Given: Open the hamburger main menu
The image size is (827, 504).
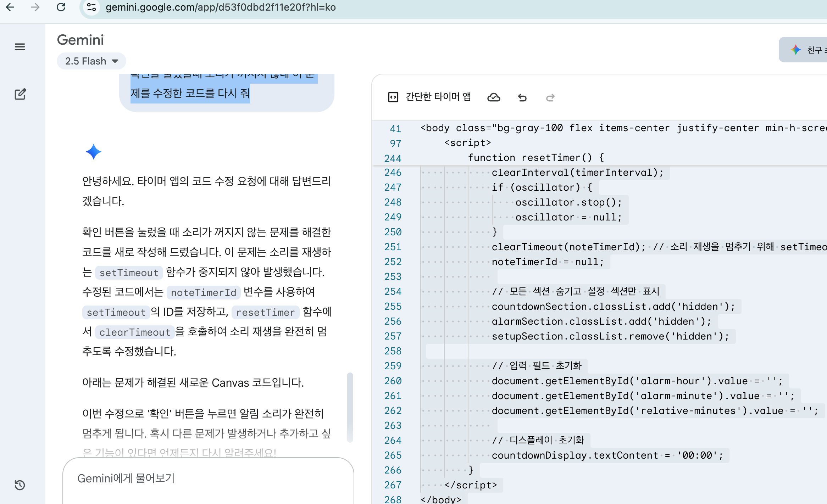Looking at the screenshot, I should click(20, 47).
